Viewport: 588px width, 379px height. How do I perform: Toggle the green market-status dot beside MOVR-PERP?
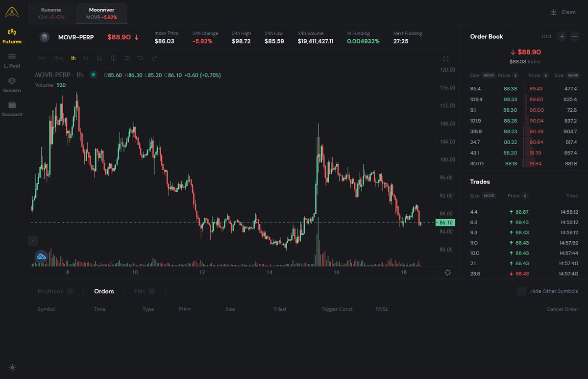pos(93,75)
